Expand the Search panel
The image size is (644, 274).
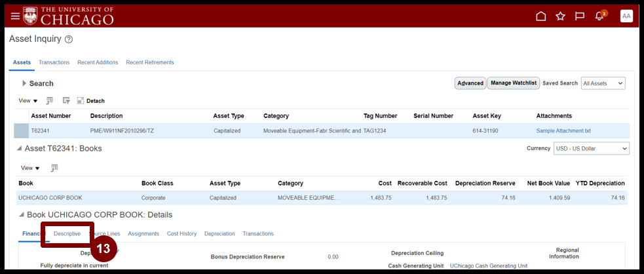(25, 83)
